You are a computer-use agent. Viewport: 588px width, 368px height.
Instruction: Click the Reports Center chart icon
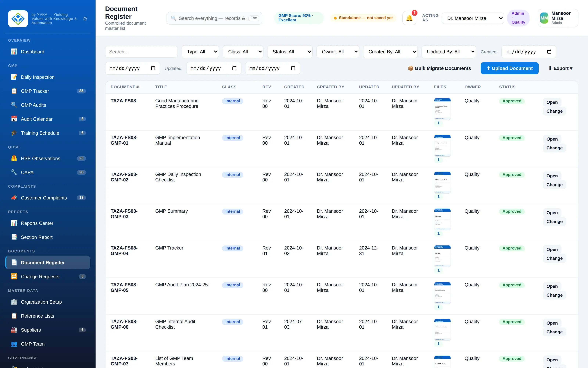(14, 223)
